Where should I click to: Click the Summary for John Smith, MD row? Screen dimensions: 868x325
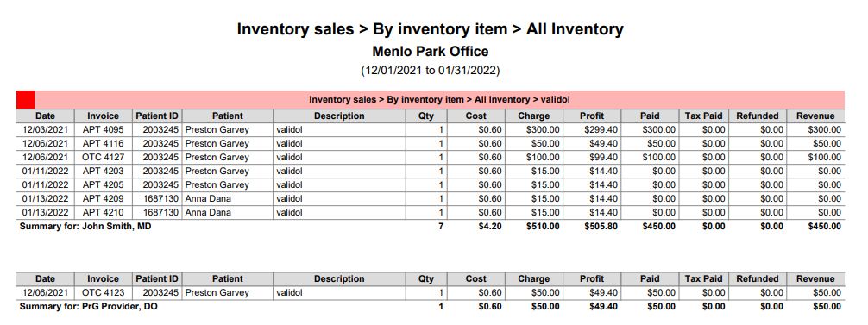431,226
